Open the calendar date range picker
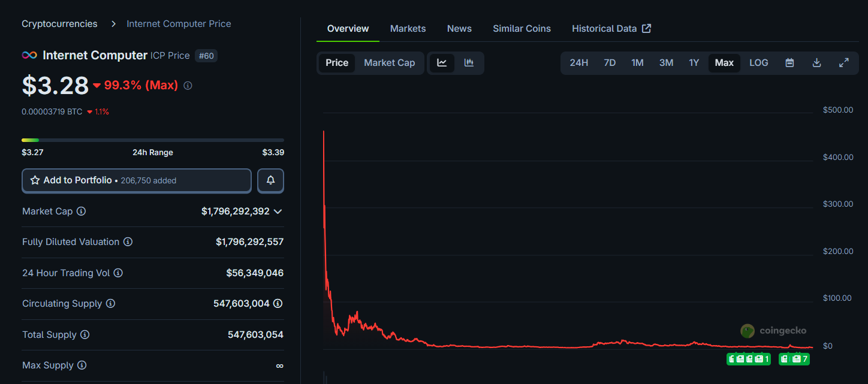 pyautogui.click(x=789, y=63)
